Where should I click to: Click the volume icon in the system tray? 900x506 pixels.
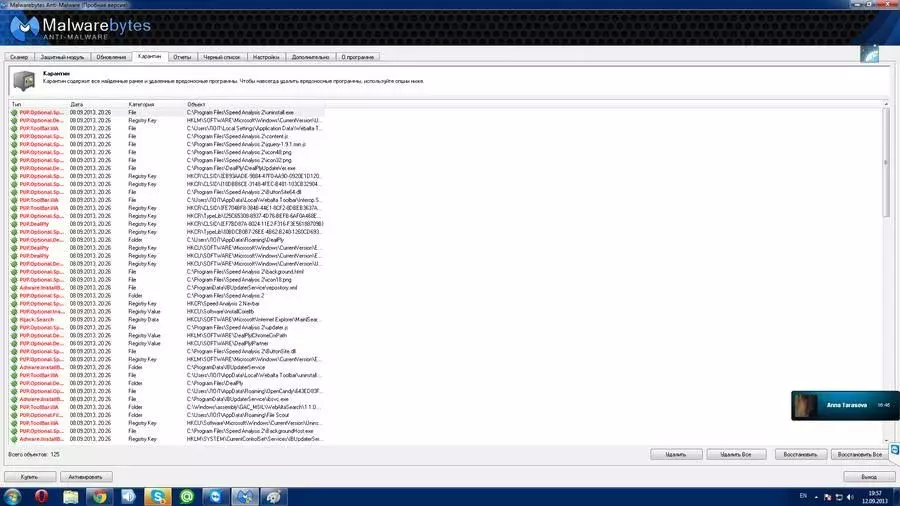[x=850, y=497]
